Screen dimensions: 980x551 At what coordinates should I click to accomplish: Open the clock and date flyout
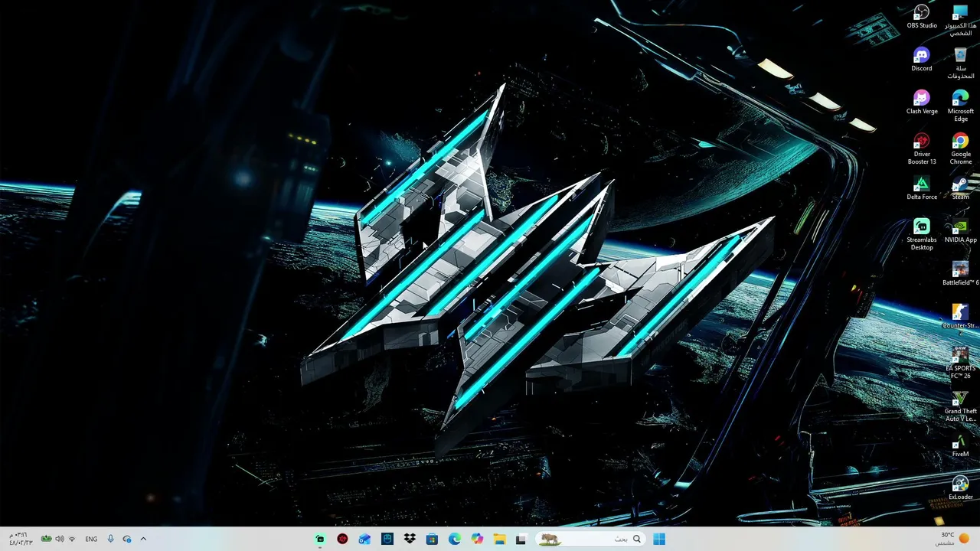[19, 539]
